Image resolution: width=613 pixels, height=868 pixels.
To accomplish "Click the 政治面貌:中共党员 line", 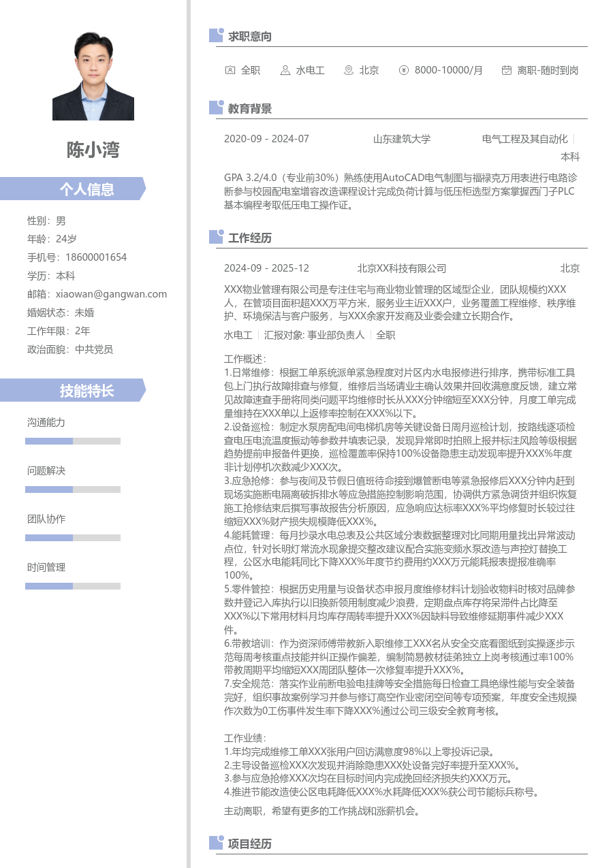I will click(70, 349).
